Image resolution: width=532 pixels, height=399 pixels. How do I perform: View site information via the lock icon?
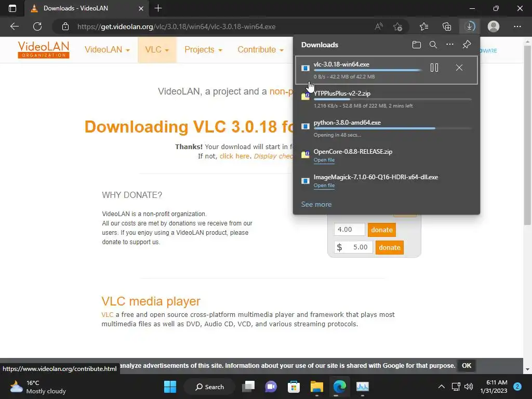click(65, 26)
